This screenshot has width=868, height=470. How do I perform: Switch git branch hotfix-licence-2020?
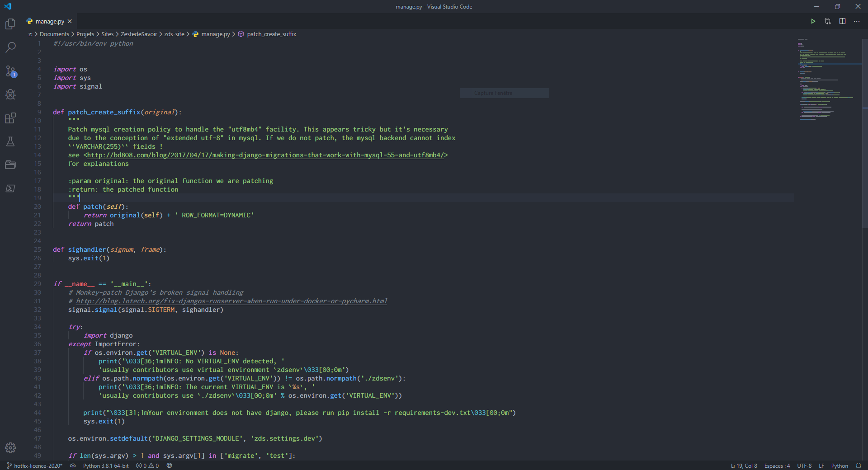[x=34, y=465]
